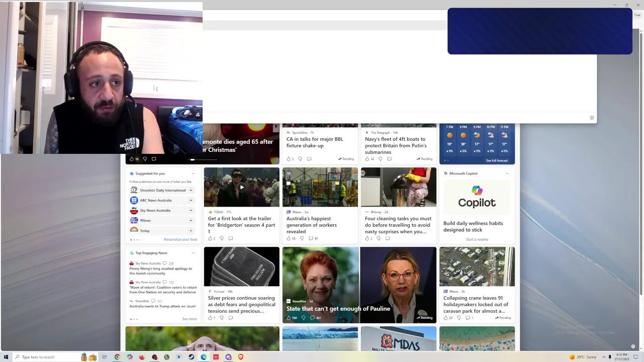Open Collapsing crane leaves 91 holidaymakers headline
This screenshot has width=644, height=362.
click(x=476, y=304)
